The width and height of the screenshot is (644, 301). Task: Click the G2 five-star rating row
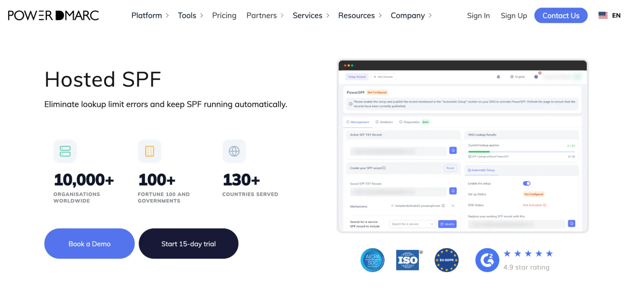pos(528,254)
